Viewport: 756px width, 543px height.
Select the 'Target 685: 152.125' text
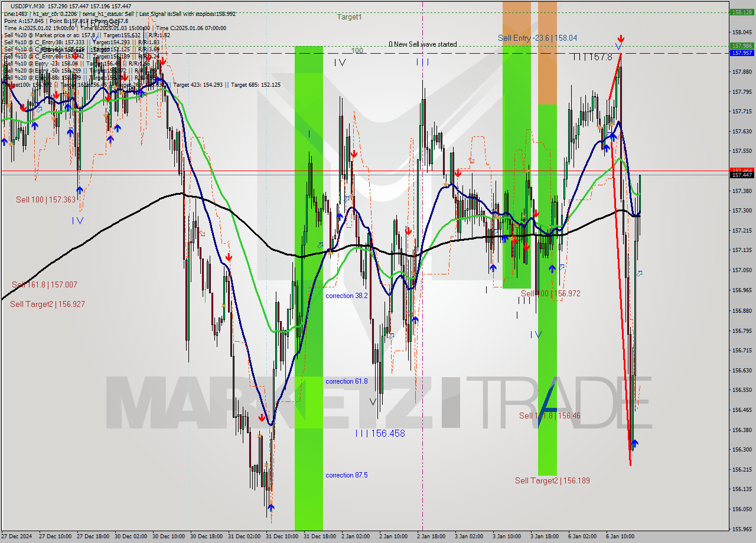[256, 85]
